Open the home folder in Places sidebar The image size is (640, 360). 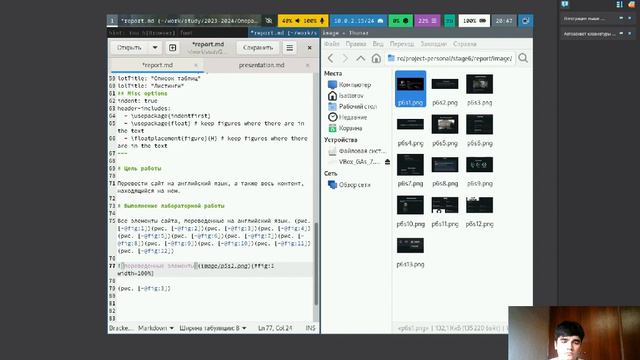pos(346,96)
